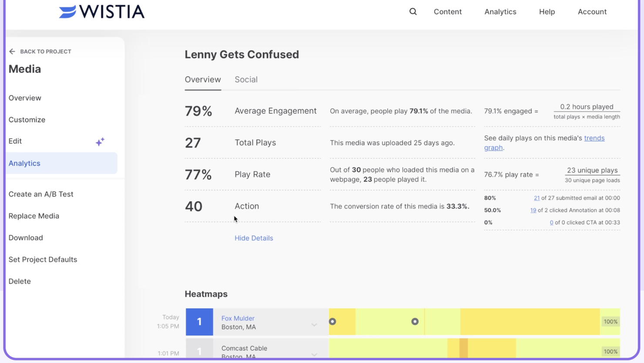Click the Wistia logo

click(x=102, y=12)
